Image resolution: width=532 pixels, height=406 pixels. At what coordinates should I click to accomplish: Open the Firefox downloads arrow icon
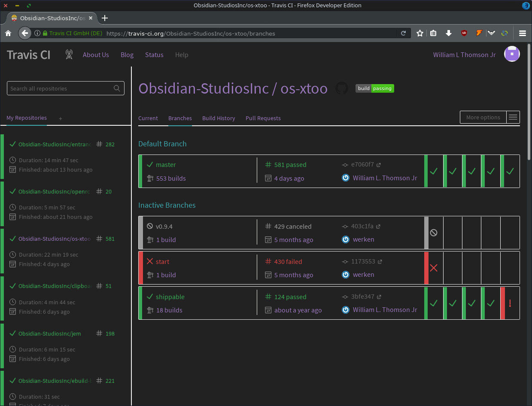tap(449, 33)
